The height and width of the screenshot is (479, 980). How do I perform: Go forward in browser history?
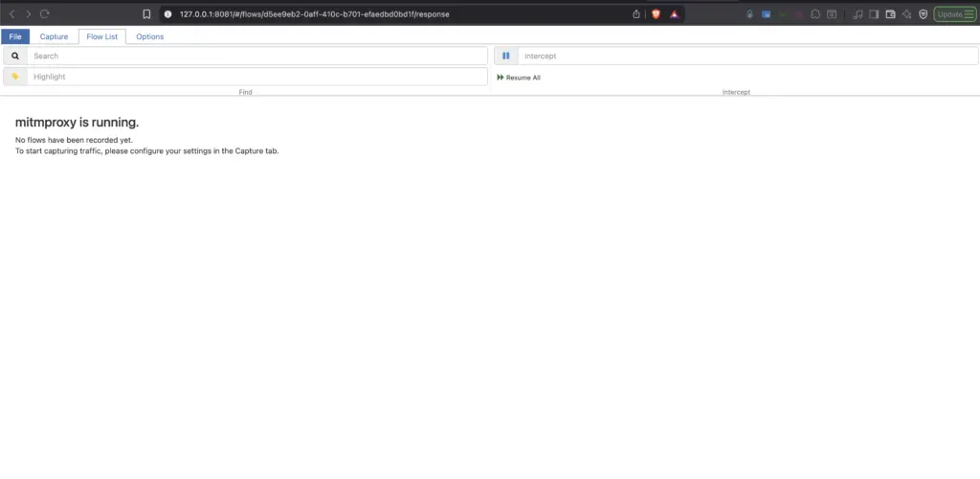(x=28, y=13)
